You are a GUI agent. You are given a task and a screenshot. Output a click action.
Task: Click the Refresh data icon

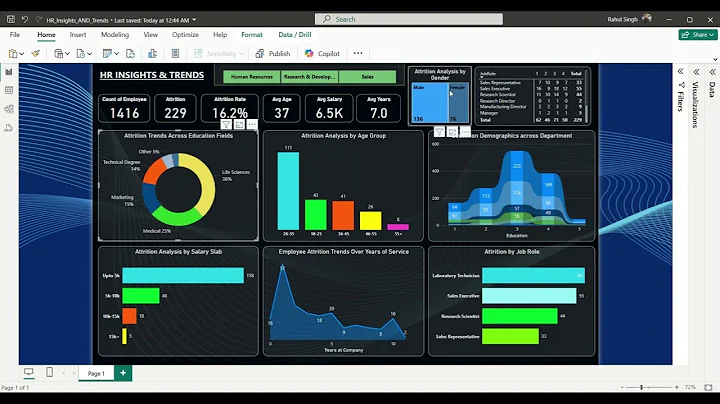(130, 54)
